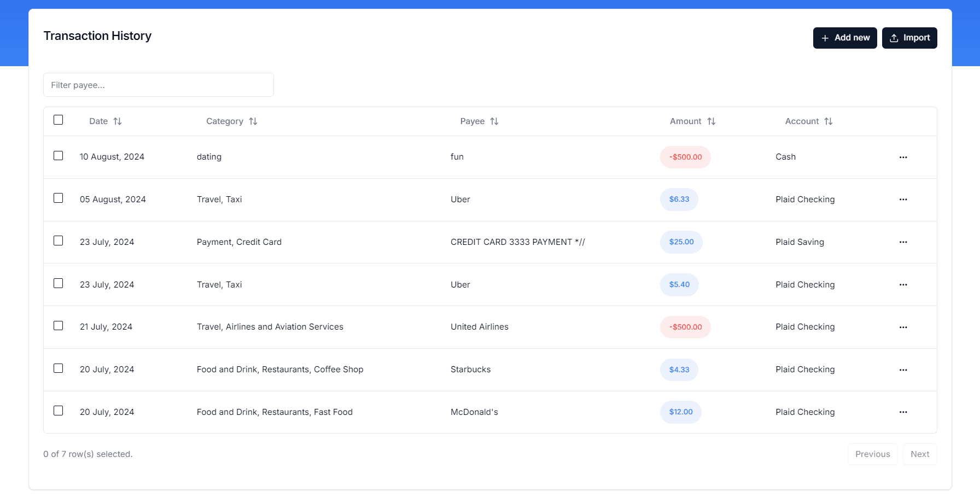Screen dimensions: 980x498
Task: Focus the Filter payee search field
Action: click(159, 85)
